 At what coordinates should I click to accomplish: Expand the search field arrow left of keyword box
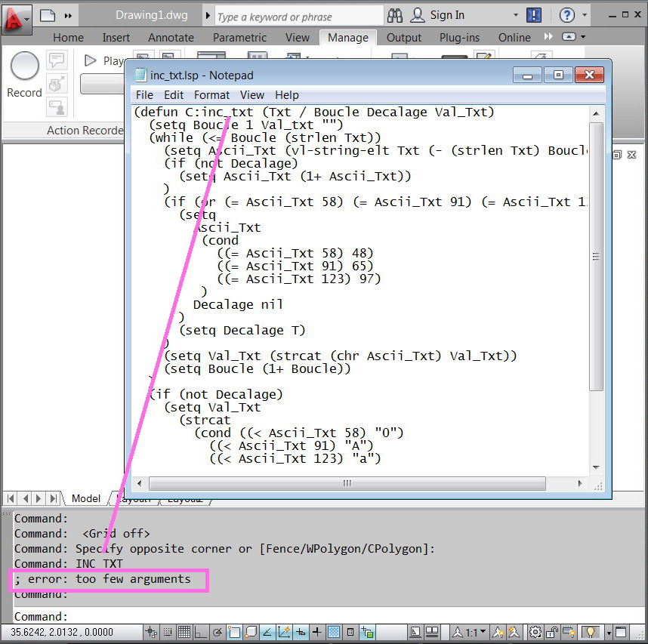click(208, 16)
